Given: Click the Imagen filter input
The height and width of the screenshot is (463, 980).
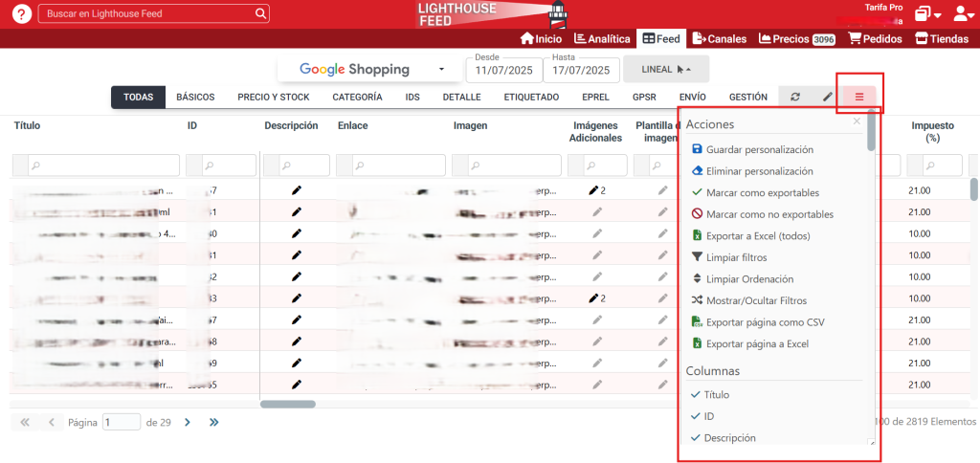Looking at the screenshot, I should click(x=514, y=165).
